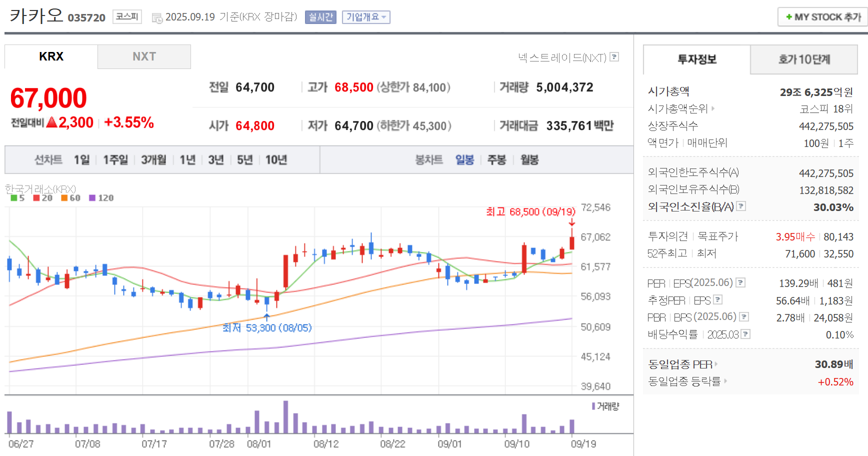Click the 상장주식수 value 442,275,505

826,126
